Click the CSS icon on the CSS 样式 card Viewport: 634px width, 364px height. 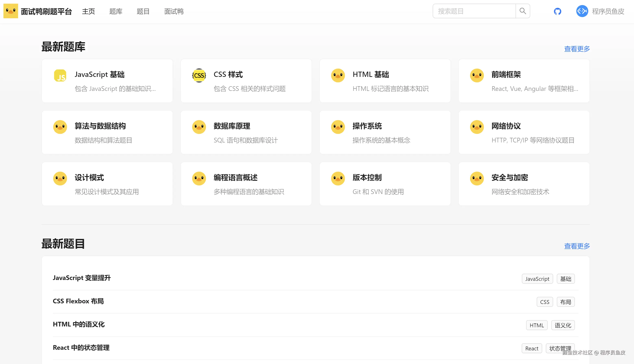point(199,75)
